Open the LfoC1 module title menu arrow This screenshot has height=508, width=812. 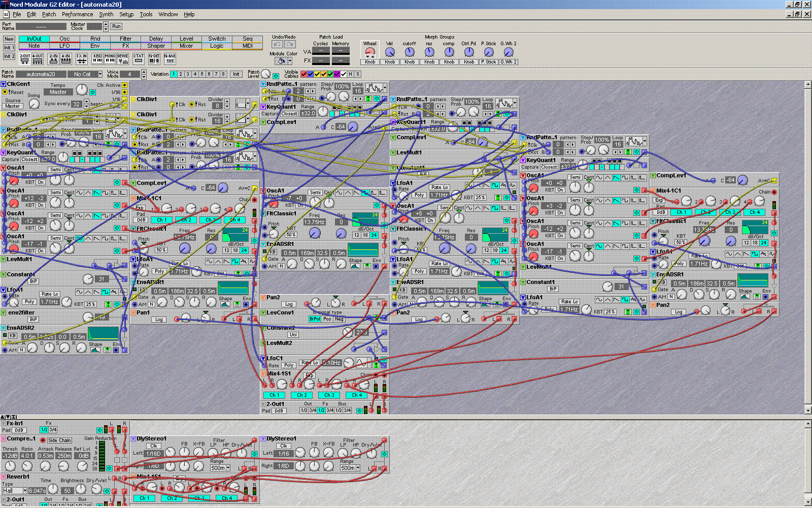263,359
